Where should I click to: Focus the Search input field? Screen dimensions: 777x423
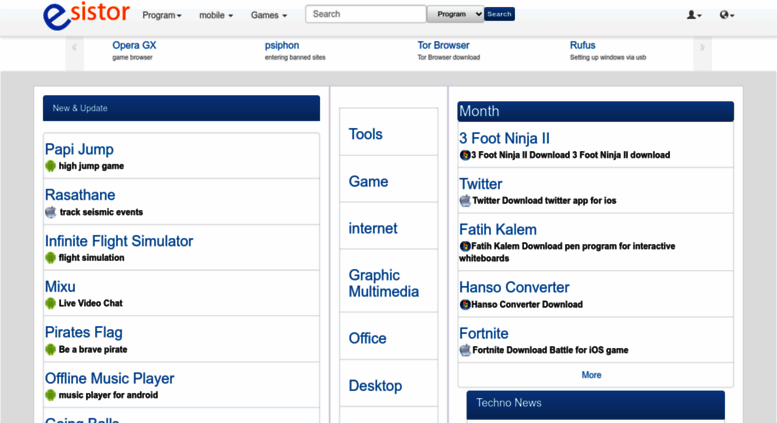366,14
